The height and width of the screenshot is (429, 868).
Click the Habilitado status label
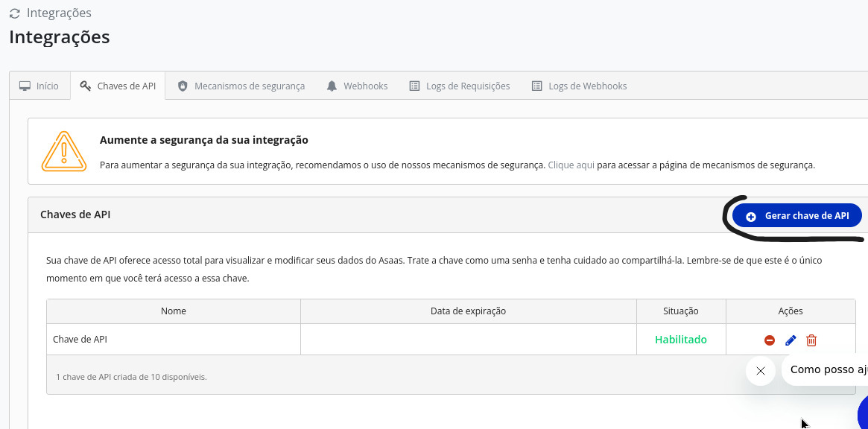click(x=680, y=340)
